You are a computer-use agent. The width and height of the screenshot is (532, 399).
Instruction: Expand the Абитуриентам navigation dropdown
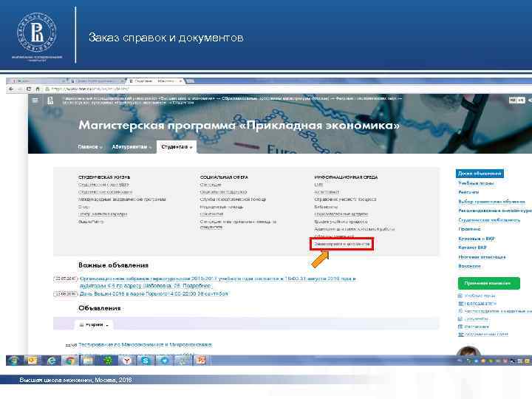[132, 147]
